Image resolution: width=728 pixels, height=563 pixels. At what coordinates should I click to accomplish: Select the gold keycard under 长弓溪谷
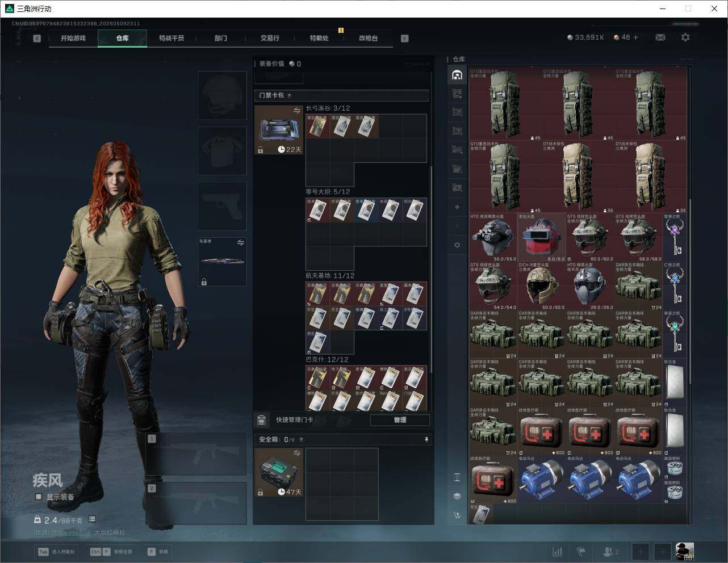point(317,127)
